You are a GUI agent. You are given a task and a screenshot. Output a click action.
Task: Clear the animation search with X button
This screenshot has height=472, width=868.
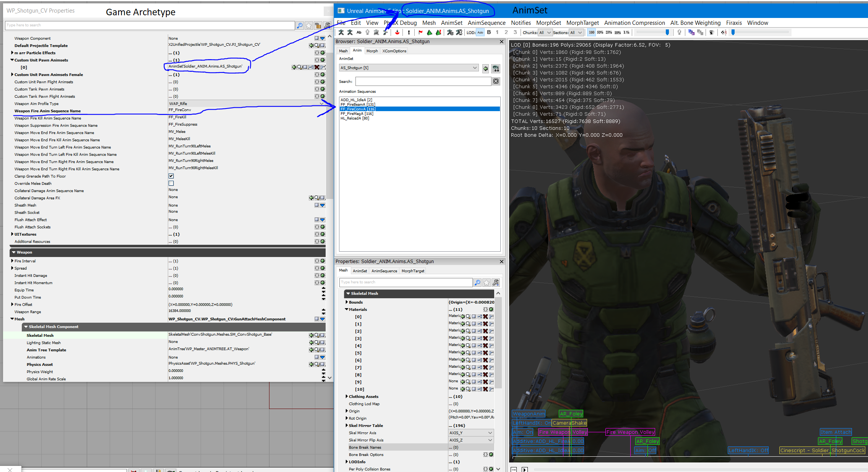pyautogui.click(x=496, y=81)
